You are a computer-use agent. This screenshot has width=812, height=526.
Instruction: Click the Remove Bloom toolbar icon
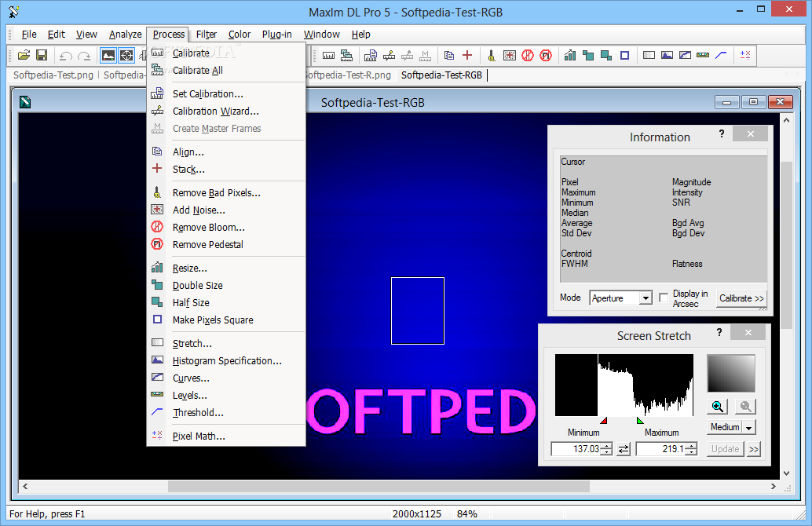(x=528, y=56)
